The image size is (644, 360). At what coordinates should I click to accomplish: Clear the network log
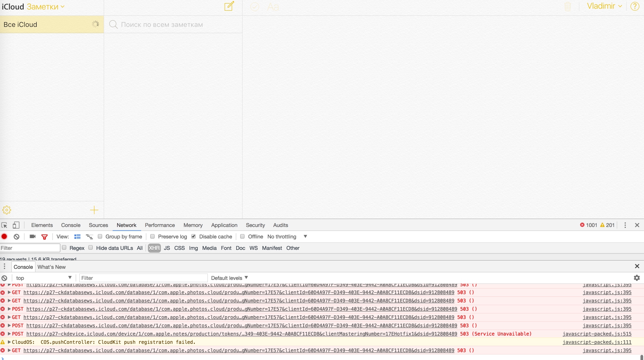coord(17,236)
